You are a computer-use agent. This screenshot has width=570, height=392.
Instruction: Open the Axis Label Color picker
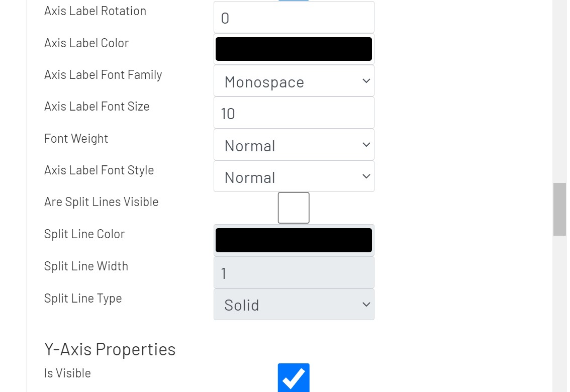[294, 48]
